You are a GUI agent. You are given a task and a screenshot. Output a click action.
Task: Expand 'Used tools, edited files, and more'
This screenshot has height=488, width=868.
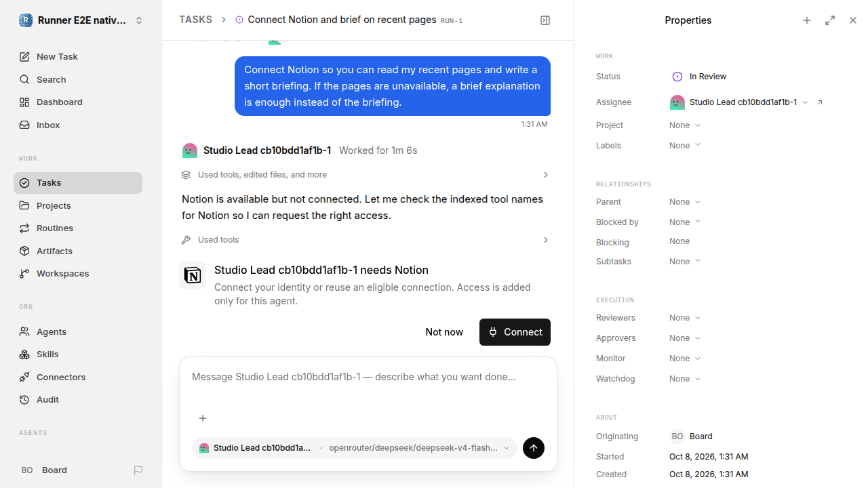(x=365, y=175)
